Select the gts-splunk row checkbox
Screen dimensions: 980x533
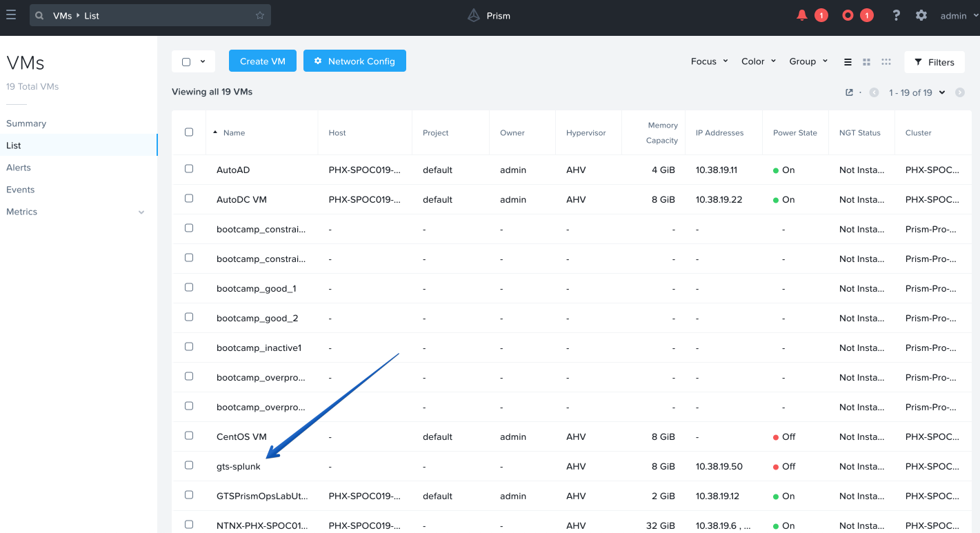[189, 465]
